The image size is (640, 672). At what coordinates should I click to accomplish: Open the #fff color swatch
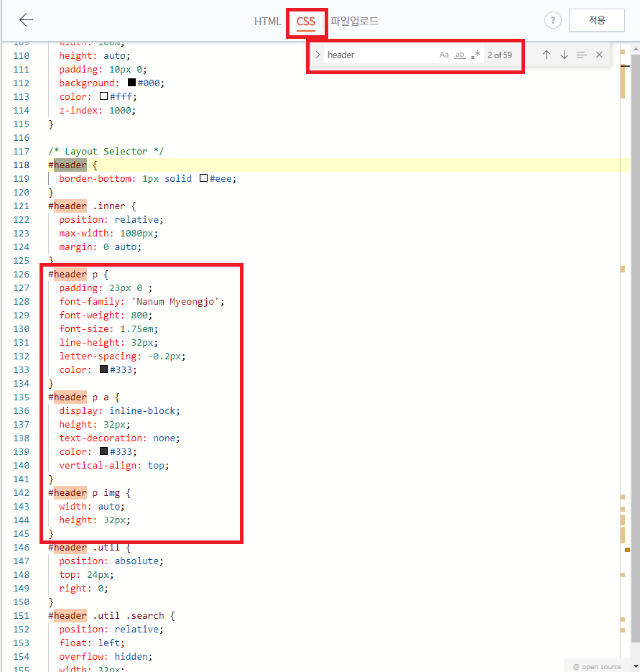[103, 96]
